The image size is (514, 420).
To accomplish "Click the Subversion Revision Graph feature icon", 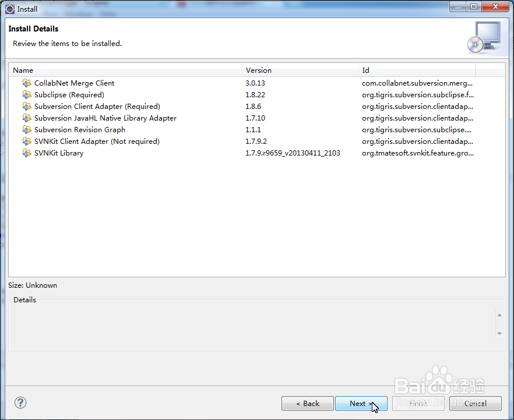I will point(27,130).
